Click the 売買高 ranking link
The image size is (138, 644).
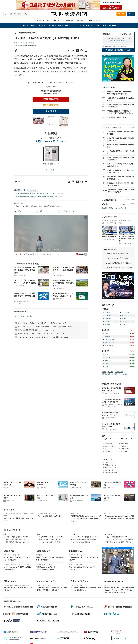104,372
